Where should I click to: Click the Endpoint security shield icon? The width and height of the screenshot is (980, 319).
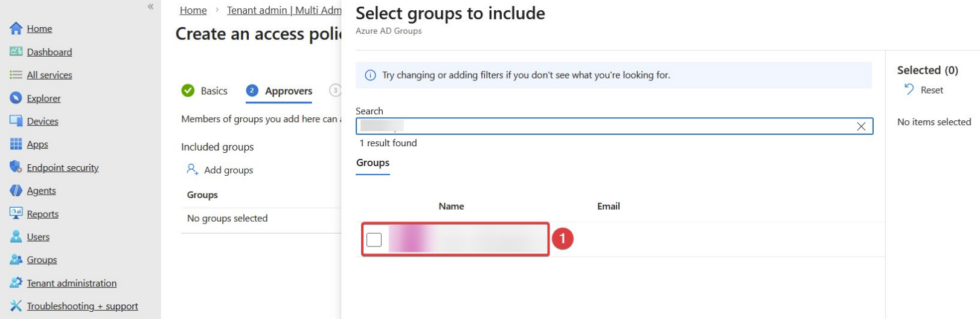[x=16, y=167]
